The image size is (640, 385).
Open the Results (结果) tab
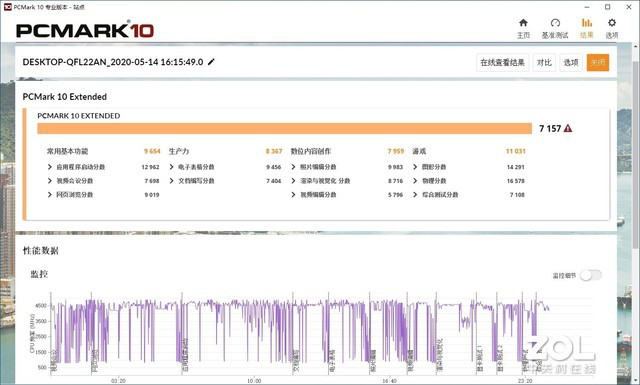[x=587, y=28]
